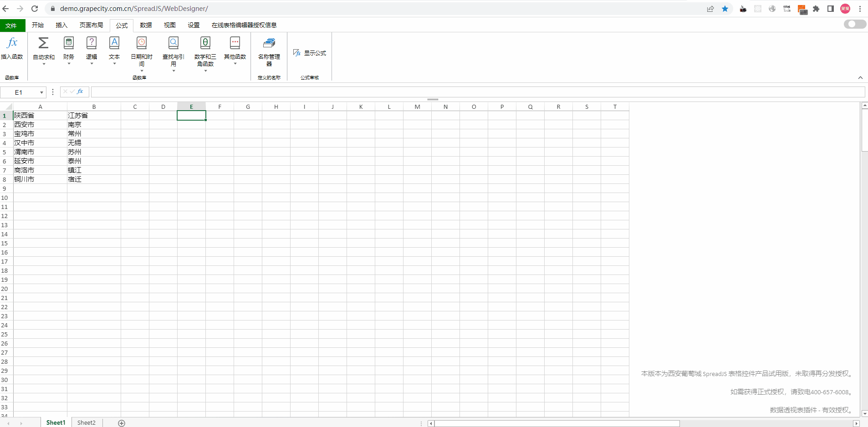The height and width of the screenshot is (427, 868).
Task: Switch to the Settings (设置) tab
Action: (194, 25)
